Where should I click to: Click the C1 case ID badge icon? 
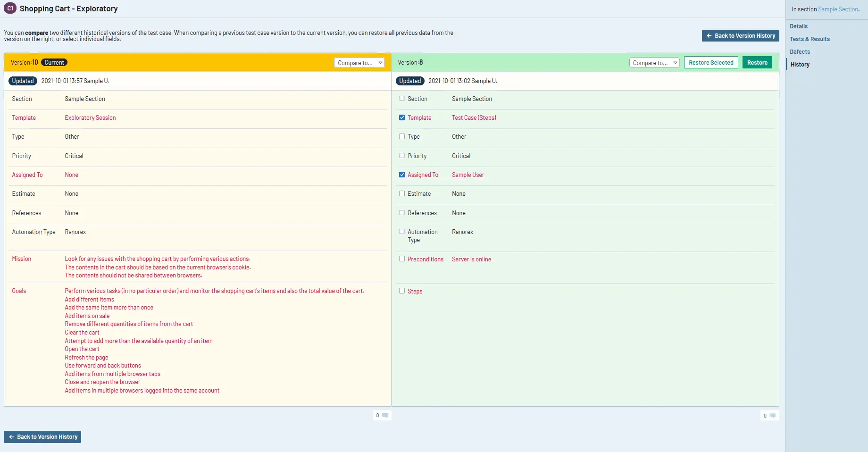pos(10,8)
